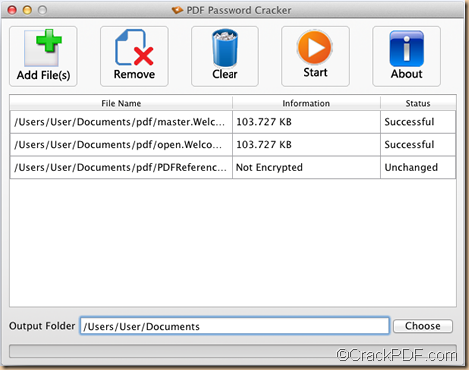The image size is (469, 370).
Task: Minimize the window with the yellow button
Action: [27, 10]
